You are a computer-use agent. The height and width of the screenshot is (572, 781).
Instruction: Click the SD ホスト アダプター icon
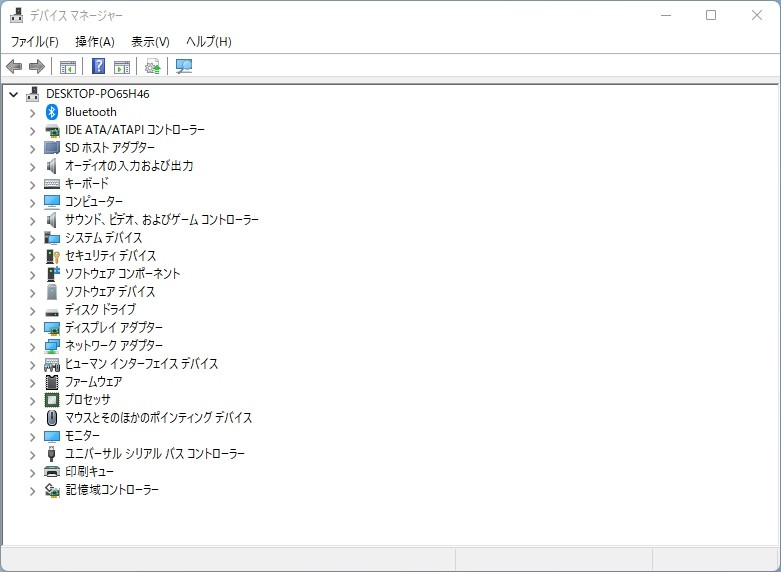(x=52, y=147)
